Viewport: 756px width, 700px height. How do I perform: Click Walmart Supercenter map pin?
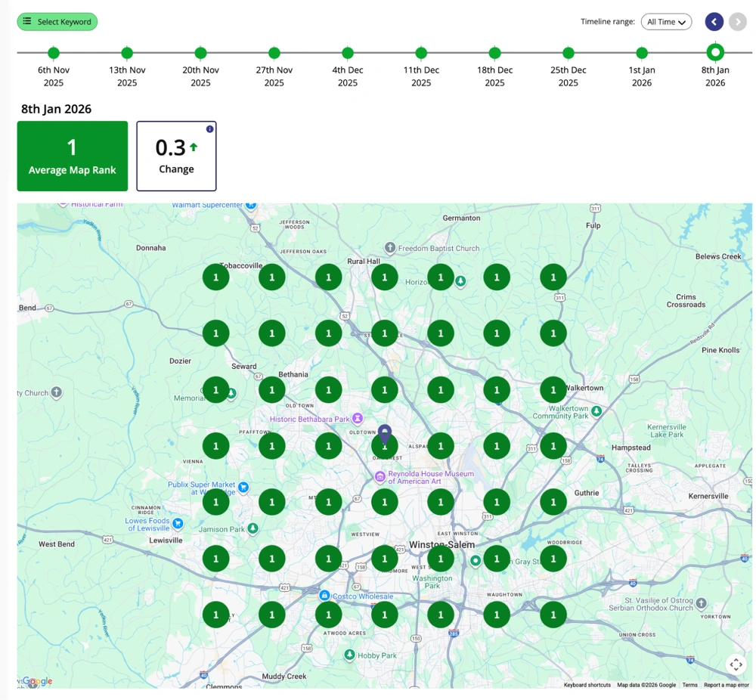click(251, 206)
